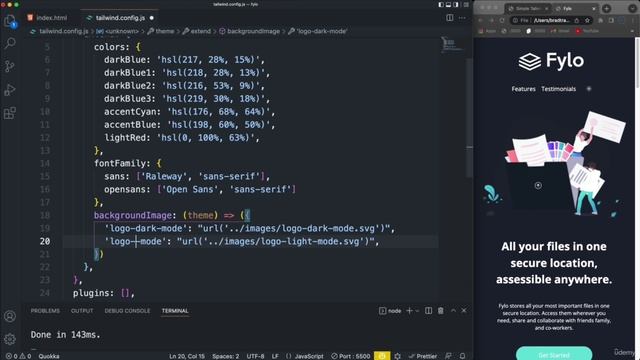Change end of line sequence LF

point(275,356)
